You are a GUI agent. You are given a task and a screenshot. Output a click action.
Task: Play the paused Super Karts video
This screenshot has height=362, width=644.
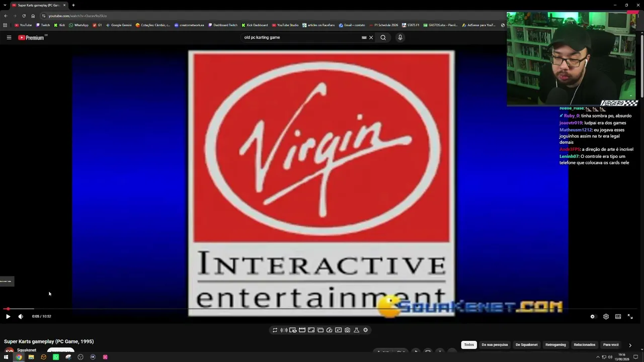point(8,316)
